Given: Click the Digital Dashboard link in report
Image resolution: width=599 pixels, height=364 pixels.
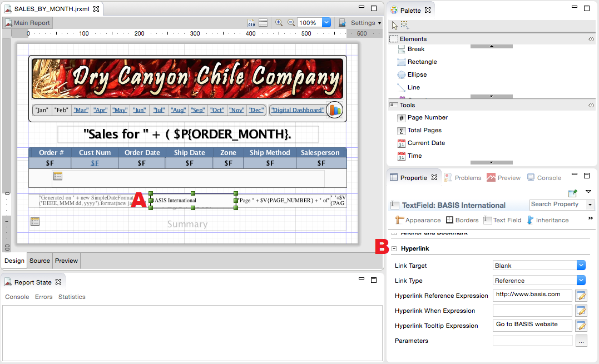Looking at the screenshot, I should tap(298, 110).
